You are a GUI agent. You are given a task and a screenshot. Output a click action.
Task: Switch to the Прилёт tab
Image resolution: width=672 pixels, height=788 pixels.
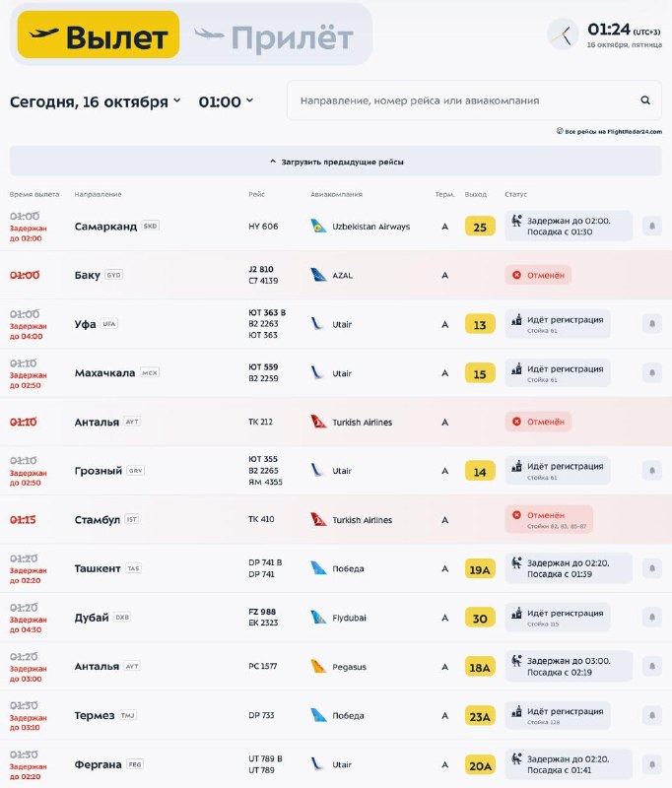coord(274,37)
